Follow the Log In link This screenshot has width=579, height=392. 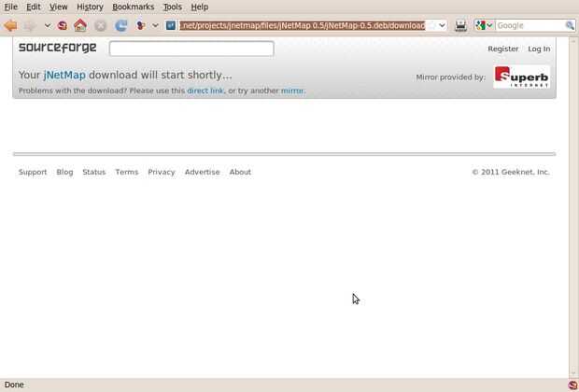[x=539, y=49]
